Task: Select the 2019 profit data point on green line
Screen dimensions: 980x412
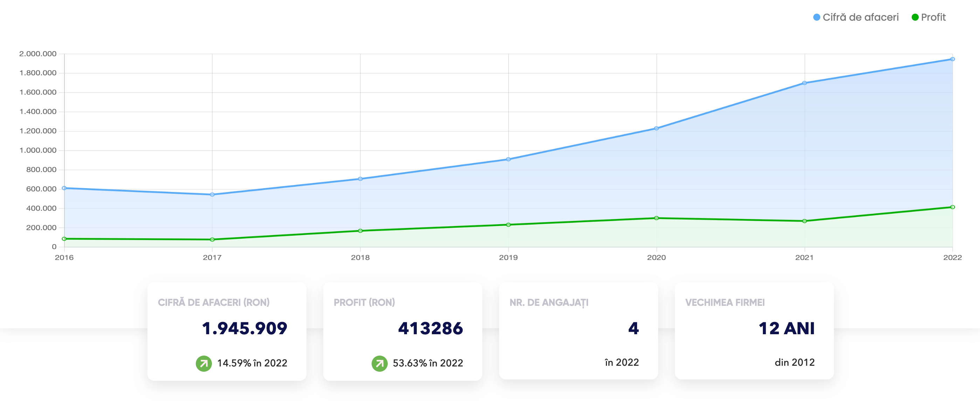Action: click(508, 225)
